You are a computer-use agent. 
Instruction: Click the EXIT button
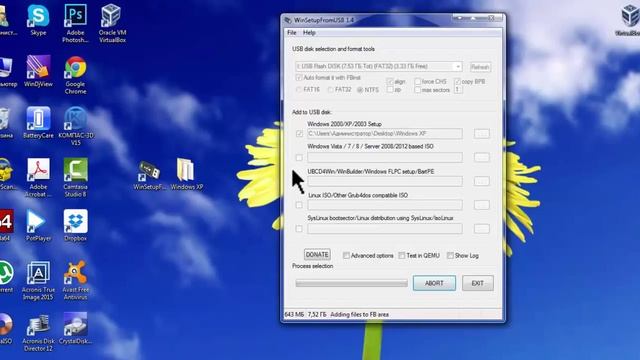(478, 283)
